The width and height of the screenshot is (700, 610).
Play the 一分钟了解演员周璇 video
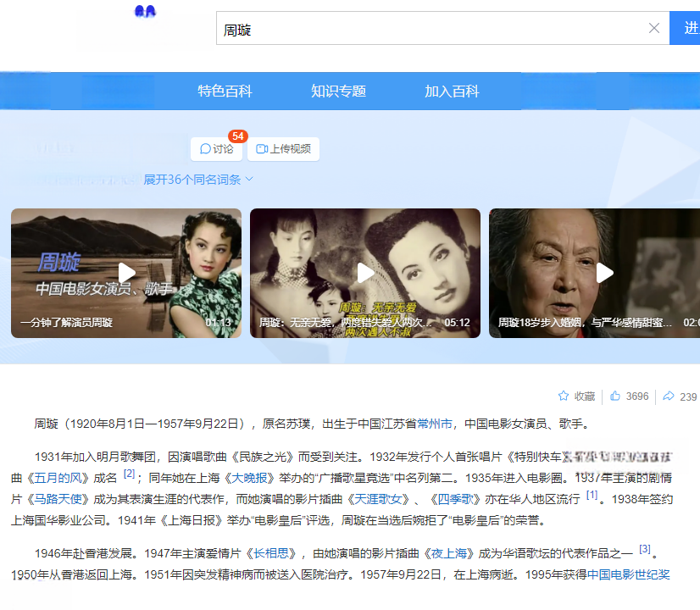126,273
